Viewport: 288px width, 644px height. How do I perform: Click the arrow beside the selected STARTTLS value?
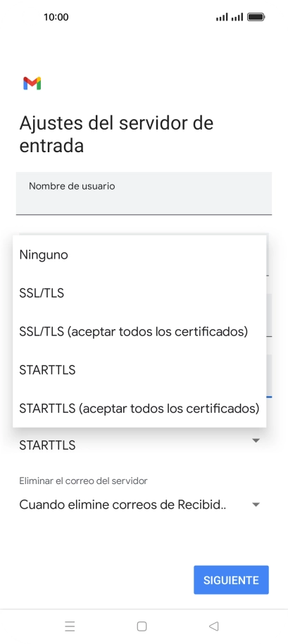256,440
